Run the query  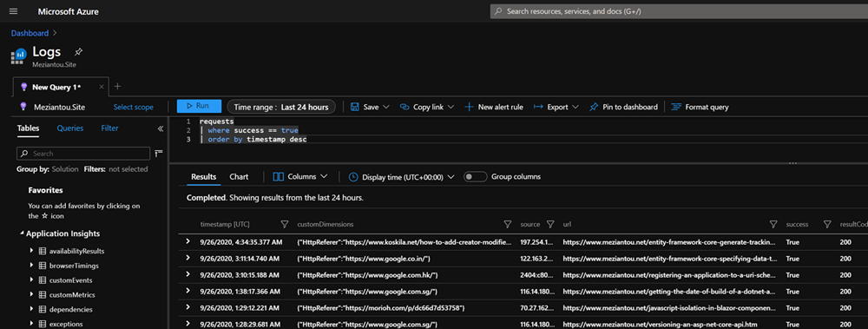click(x=200, y=107)
